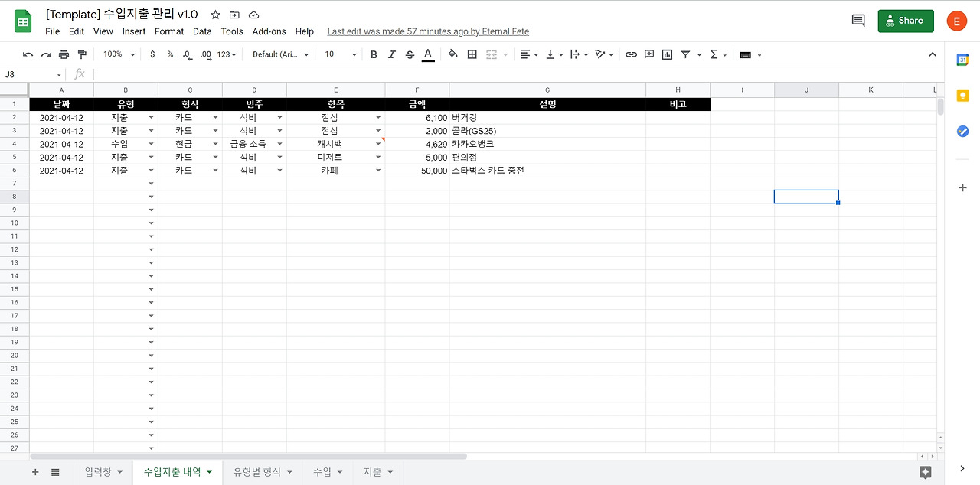Open the Format menu
Screen dimensions: 980x485
(x=169, y=31)
